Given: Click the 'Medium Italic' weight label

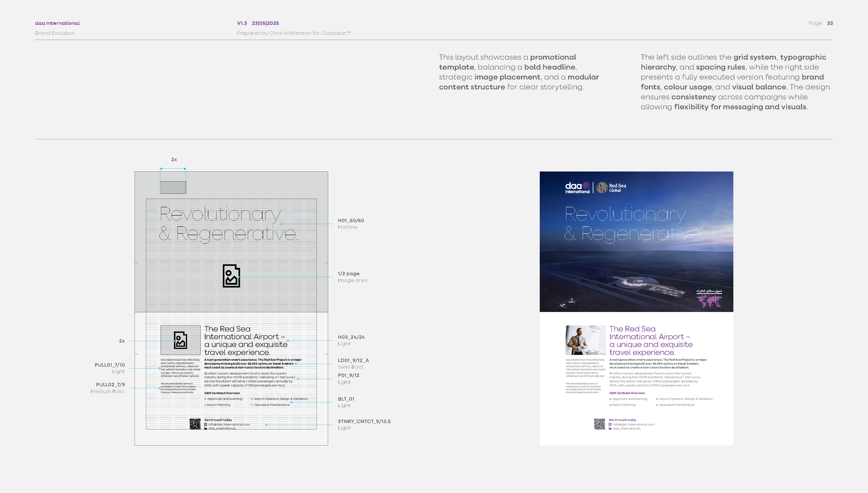Looking at the screenshot, I should coord(108,392).
